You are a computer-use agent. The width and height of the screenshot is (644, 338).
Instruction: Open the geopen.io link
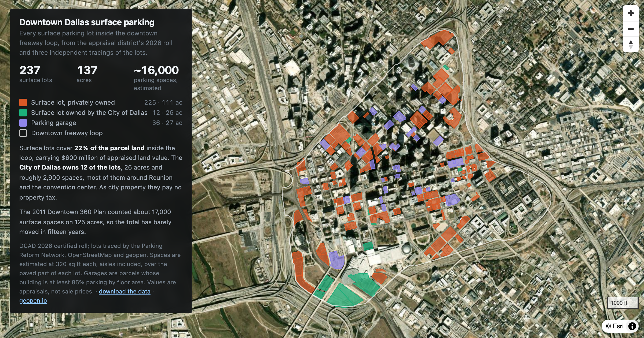click(x=33, y=300)
